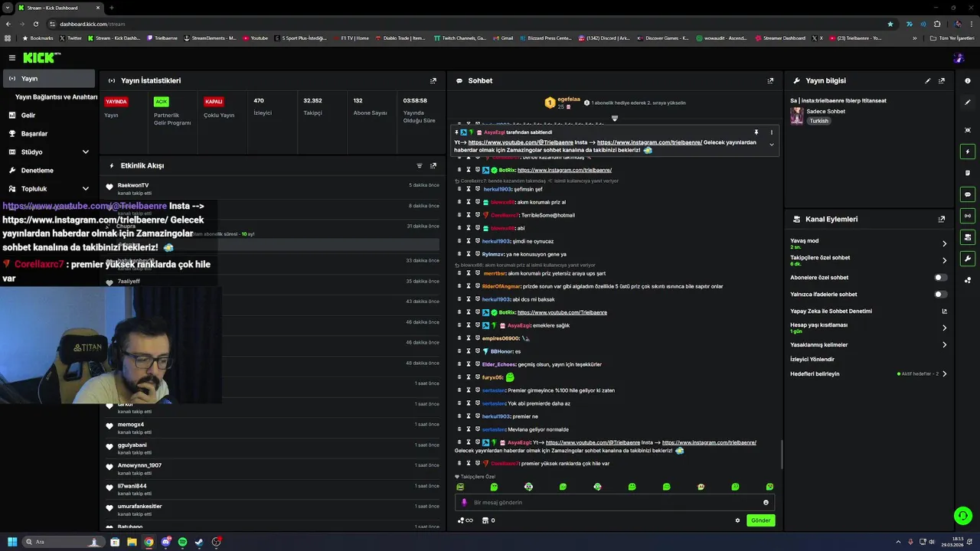Open the Yapay Zeka ile Sohbet Denetimi link icon
The image size is (980, 551).
(944, 311)
